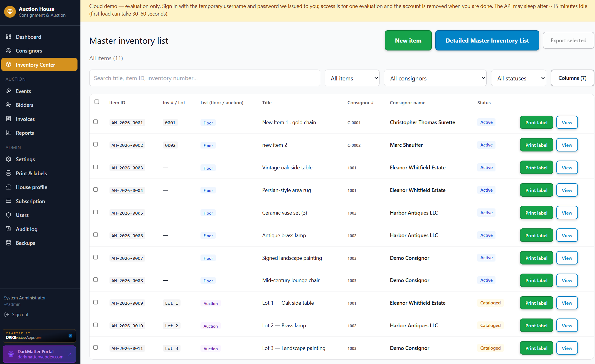Click the Print & labels printer icon
The height and width of the screenshot is (364, 595).
9,173
